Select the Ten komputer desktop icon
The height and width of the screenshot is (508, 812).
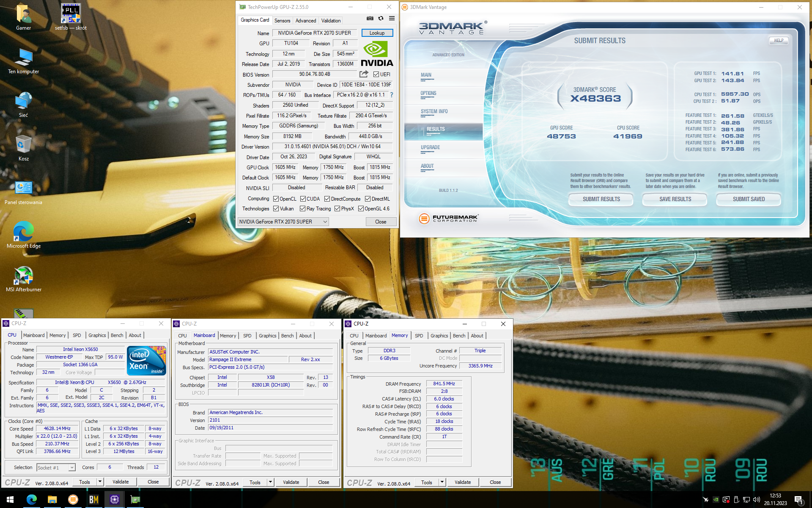(x=24, y=61)
